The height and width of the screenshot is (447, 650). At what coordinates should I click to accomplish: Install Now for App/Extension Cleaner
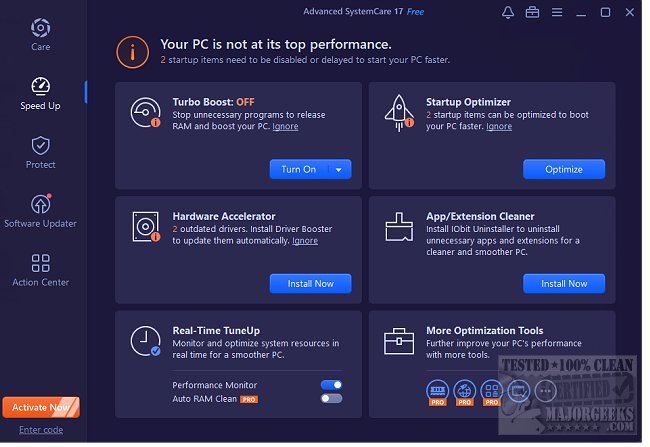point(564,284)
